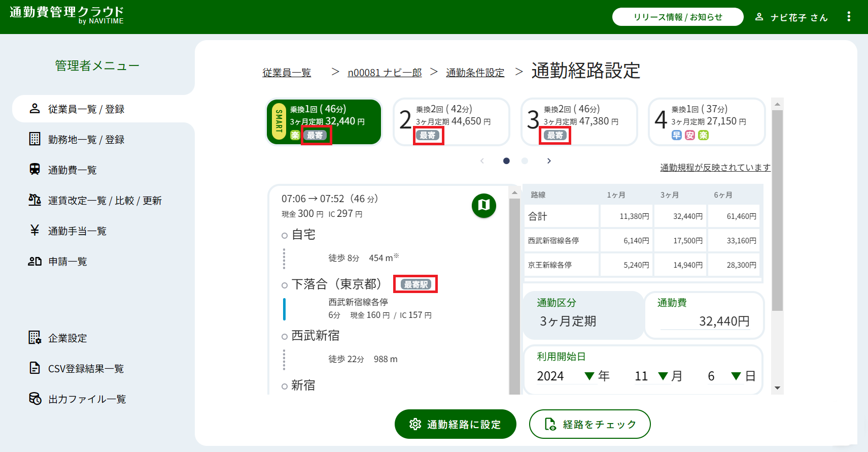Click the right page scrollbar thumb

[x=777, y=210]
